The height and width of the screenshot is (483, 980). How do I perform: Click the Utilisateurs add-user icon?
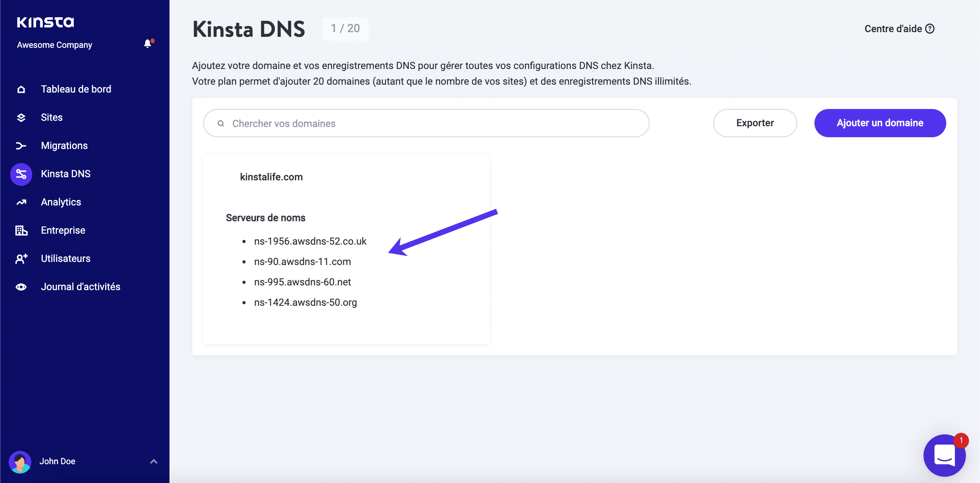[x=21, y=258]
